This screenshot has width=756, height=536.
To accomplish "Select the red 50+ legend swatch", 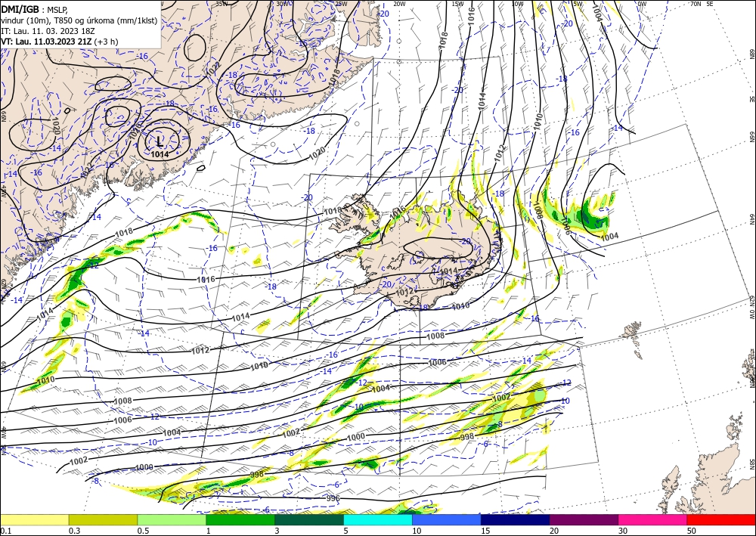I will (721, 519).
